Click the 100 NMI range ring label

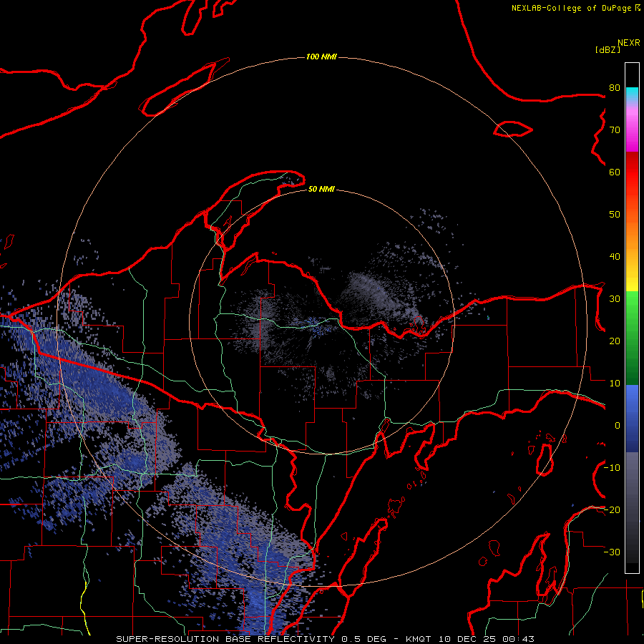(321, 57)
